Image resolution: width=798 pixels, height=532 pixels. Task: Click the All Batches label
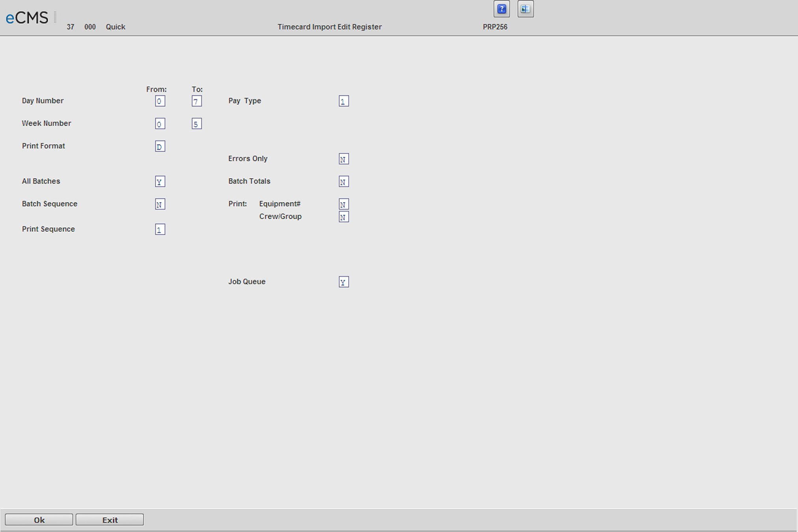(41, 181)
